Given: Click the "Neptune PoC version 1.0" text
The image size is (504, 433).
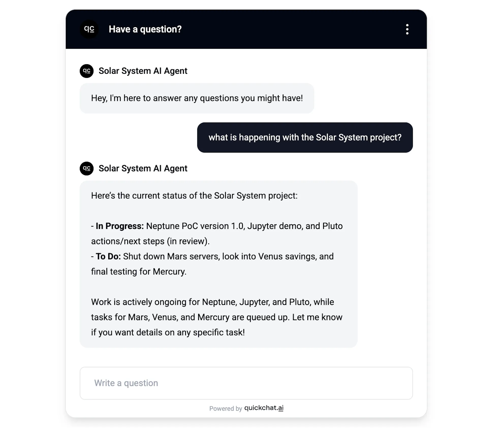Looking at the screenshot, I should 195,226.
